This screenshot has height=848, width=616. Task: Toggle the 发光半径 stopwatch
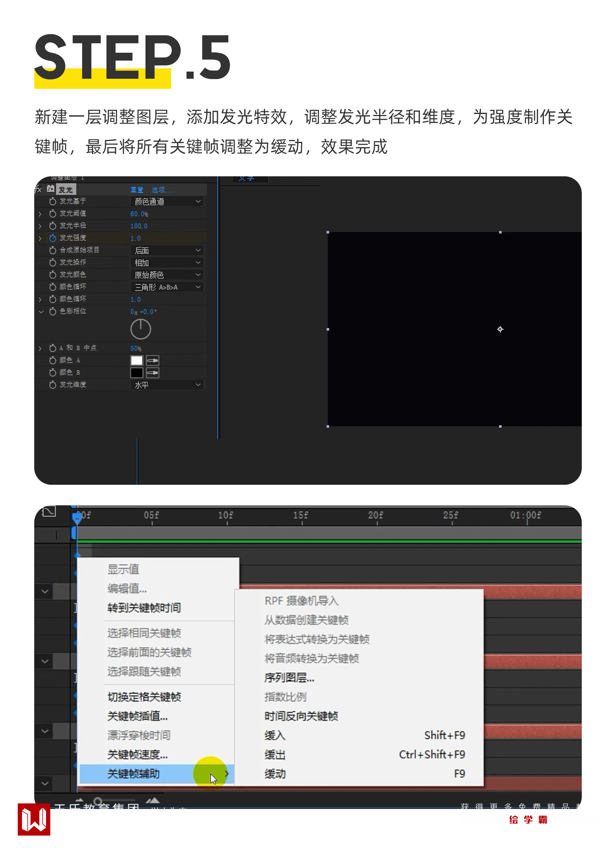pyautogui.click(x=53, y=226)
